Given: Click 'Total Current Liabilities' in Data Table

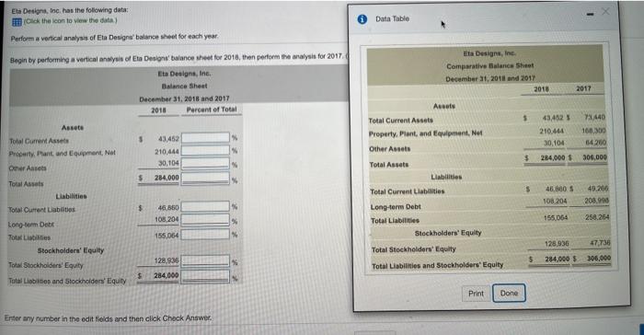Looking at the screenshot, I should click(x=407, y=191).
